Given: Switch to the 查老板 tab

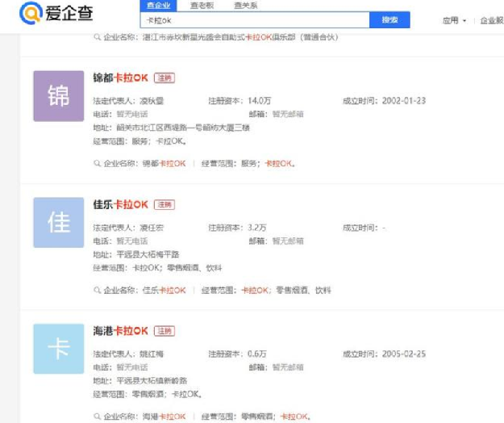Looking at the screenshot, I should tap(202, 5).
